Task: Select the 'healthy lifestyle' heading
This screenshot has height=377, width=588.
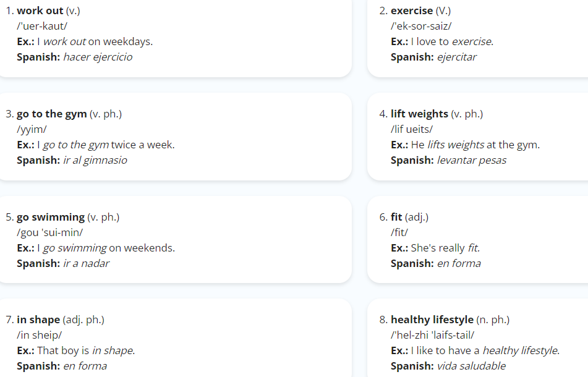Action: [x=432, y=320]
